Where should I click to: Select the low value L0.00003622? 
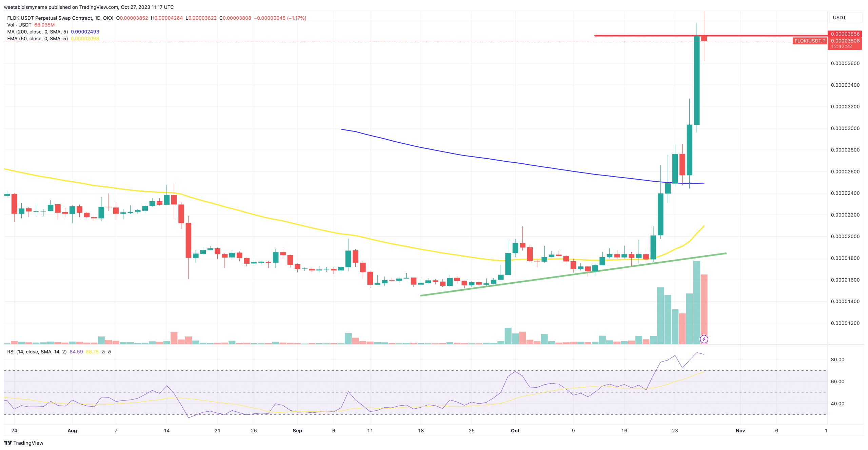tap(201, 18)
